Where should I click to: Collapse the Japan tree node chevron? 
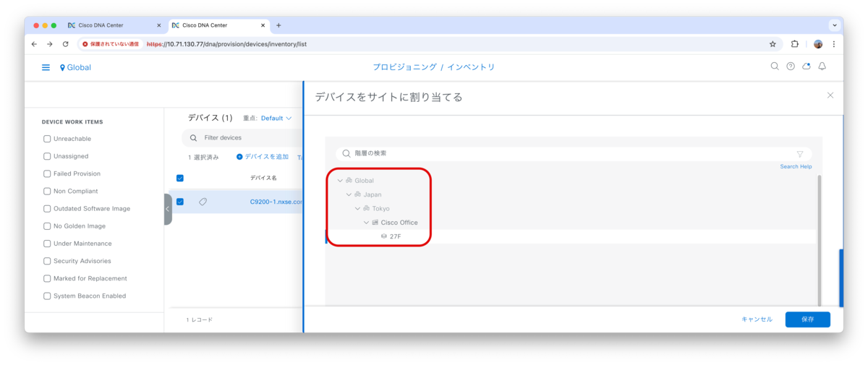tap(349, 194)
